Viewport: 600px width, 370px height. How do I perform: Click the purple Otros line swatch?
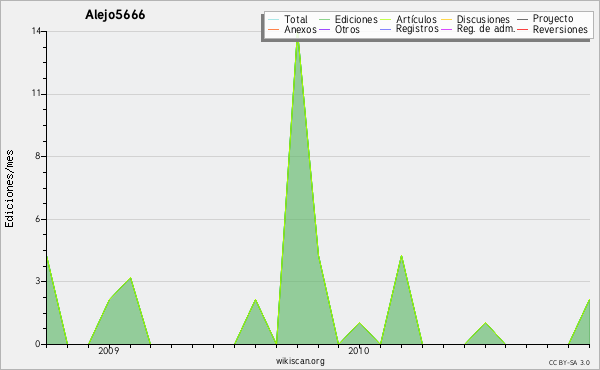(324, 29)
